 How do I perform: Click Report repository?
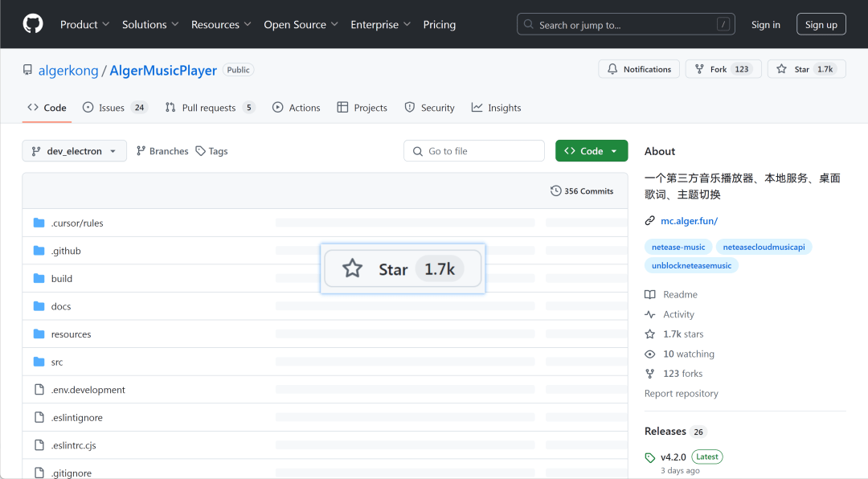[681, 393]
